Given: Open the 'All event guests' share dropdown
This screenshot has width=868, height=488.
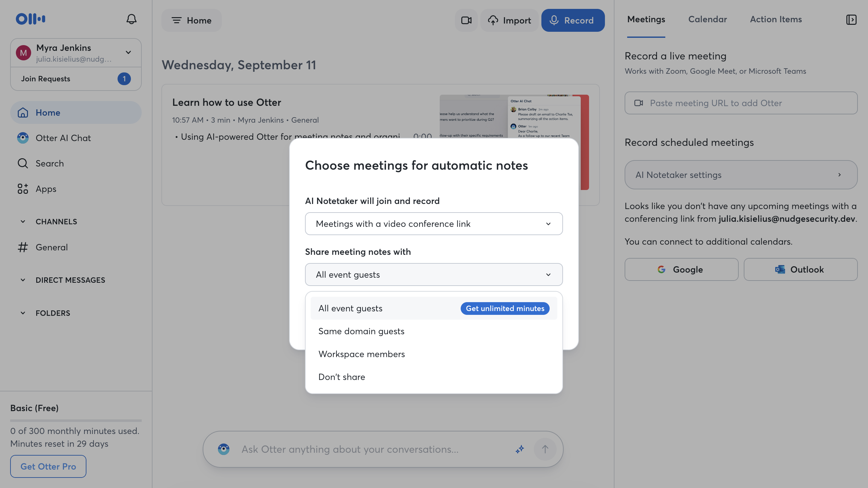Looking at the screenshot, I should click(434, 274).
